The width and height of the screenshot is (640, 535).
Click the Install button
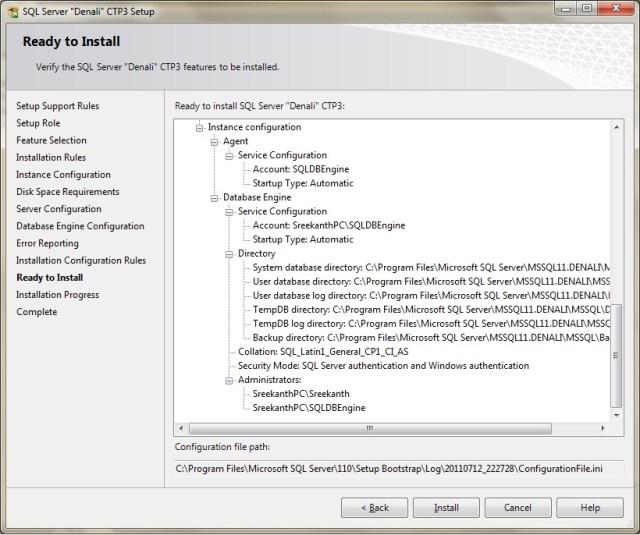coord(446,507)
